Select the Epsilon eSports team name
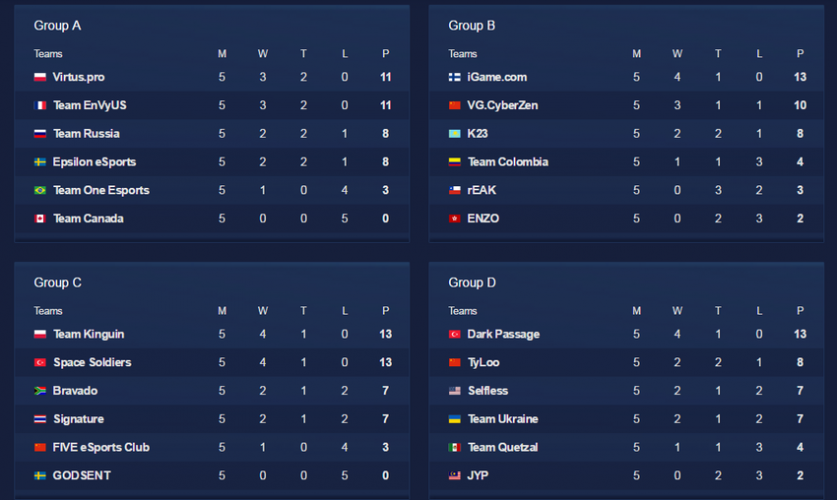The height and width of the screenshot is (500, 837). click(x=95, y=162)
